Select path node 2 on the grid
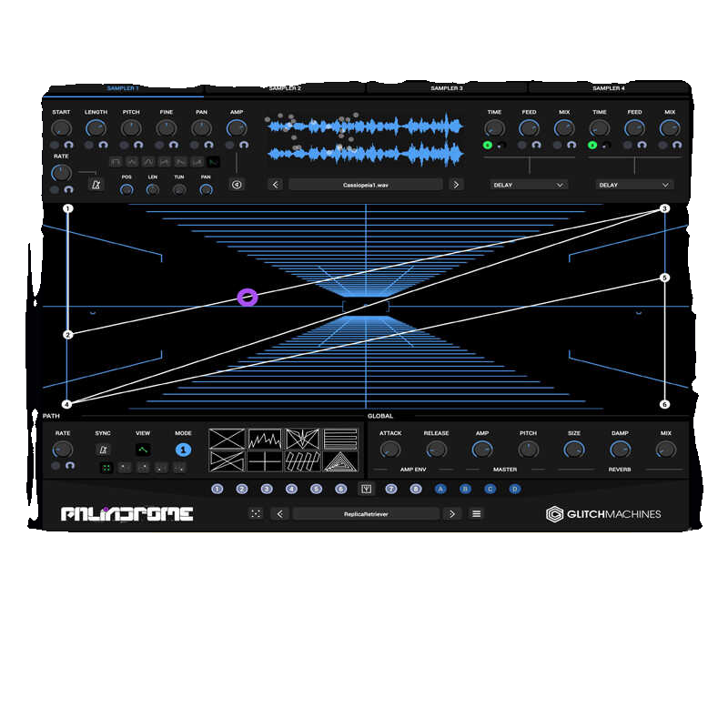Image resolution: width=728 pixels, height=728 pixels. point(67,334)
